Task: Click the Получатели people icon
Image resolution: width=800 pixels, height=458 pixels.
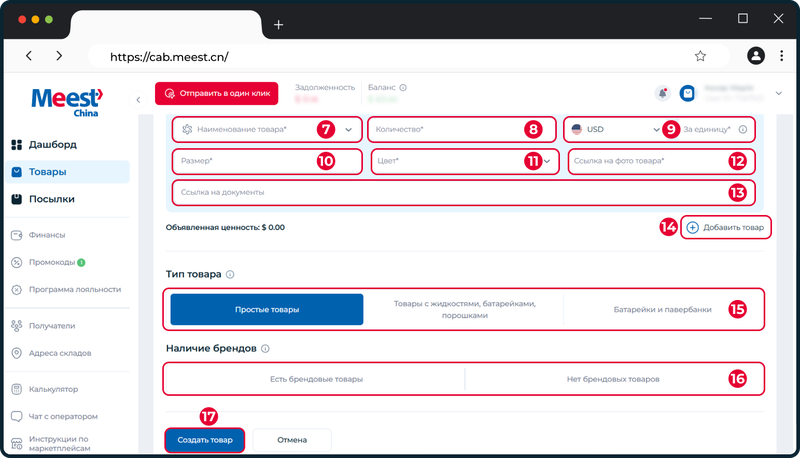Action: (17, 326)
